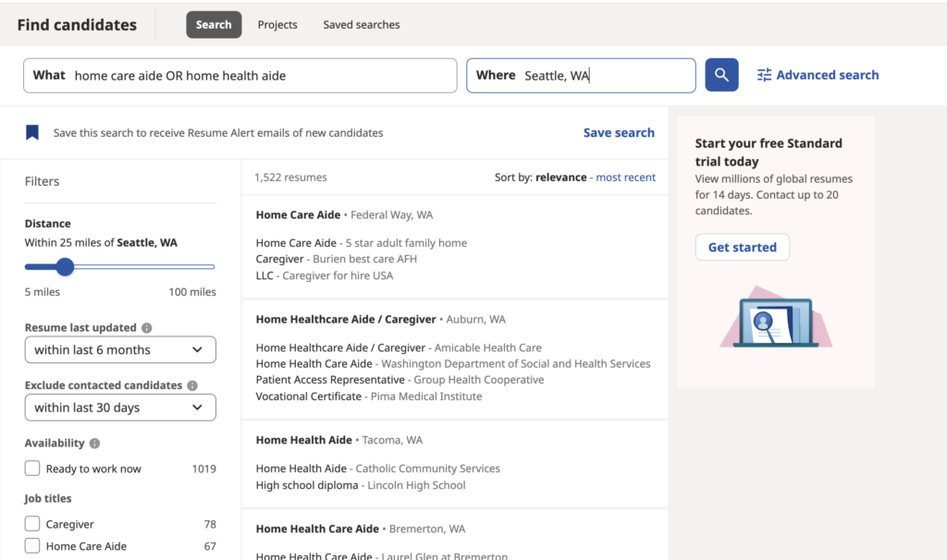This screenshot has width=947, height=560.
Task: Open the Exclude contacted candidates dropdown
Action: coord(119,407)
